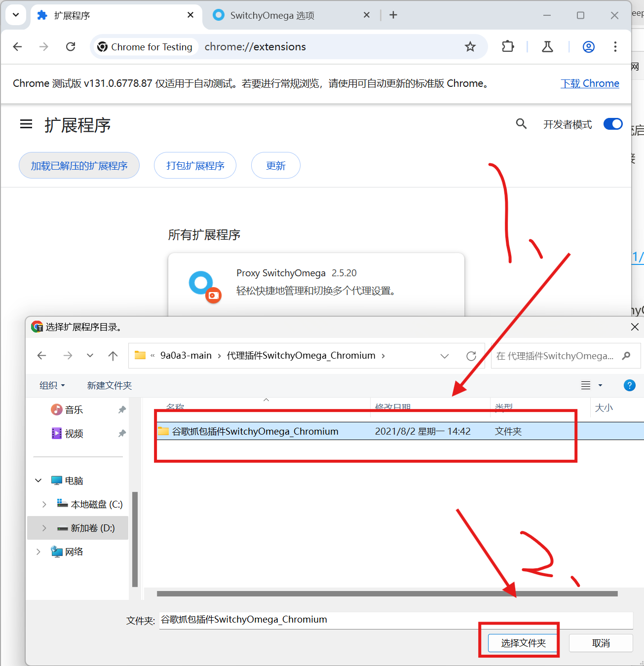644x666 pixels.
Task: Unpin 音乐 using its pin icon
Action: click(122, 410)
